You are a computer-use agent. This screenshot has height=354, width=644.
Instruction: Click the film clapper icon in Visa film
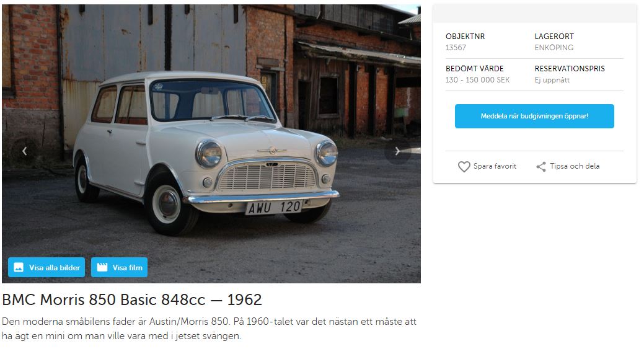(102, 267)
